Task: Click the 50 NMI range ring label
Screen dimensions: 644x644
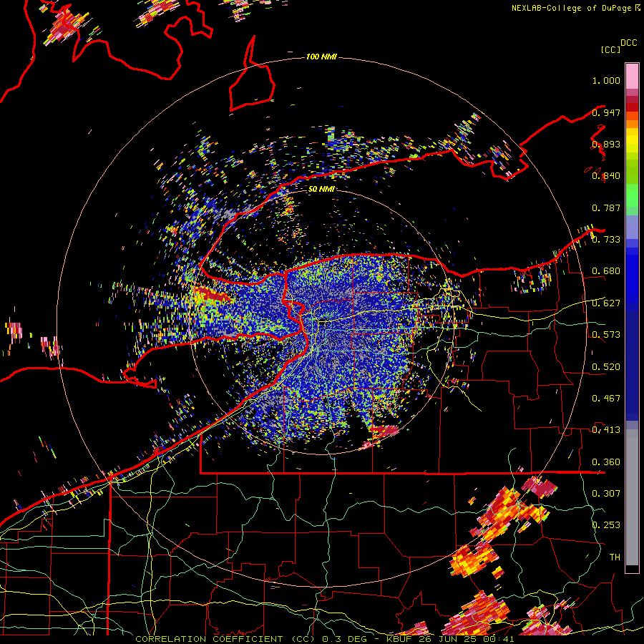Action: click(321, 190)
